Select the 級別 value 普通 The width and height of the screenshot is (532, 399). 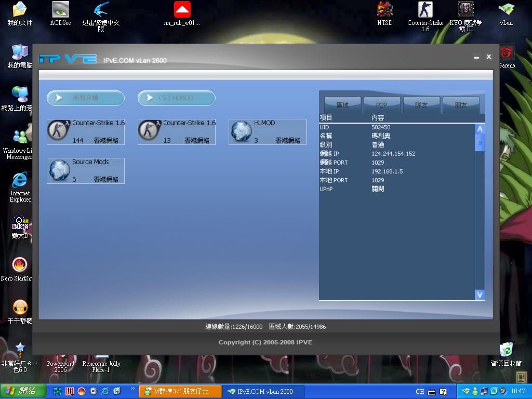pyautogui.click(x=378, y=145)
